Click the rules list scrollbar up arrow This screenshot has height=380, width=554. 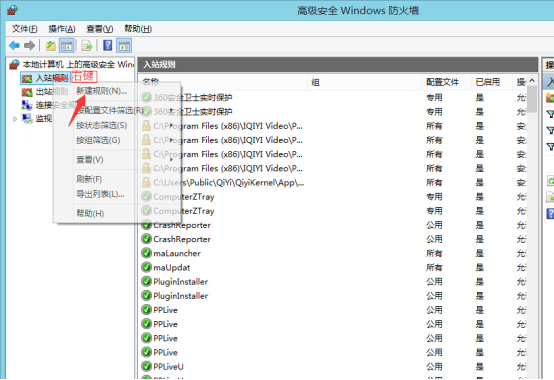pos(532,81)
